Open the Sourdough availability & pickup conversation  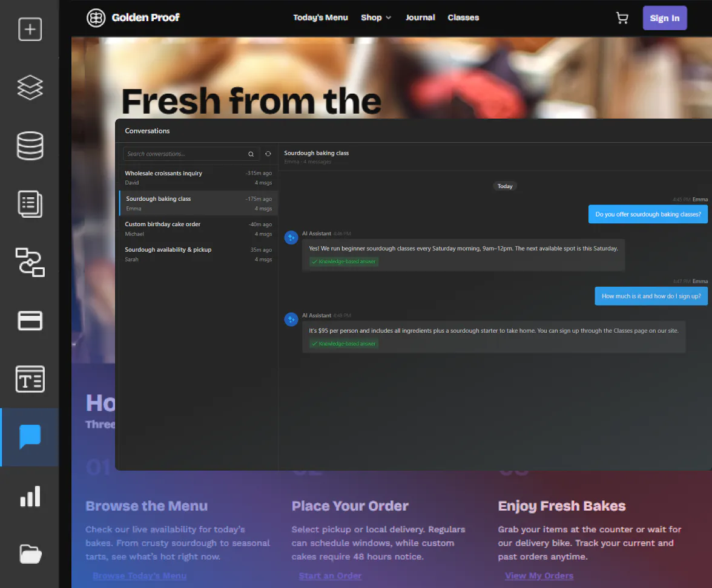199,253
